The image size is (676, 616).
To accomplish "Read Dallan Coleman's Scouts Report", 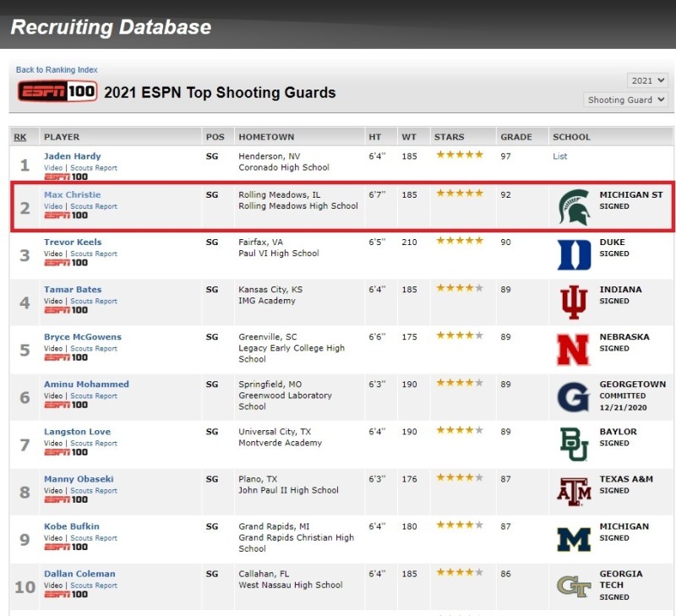I will [x=94, y=586].
